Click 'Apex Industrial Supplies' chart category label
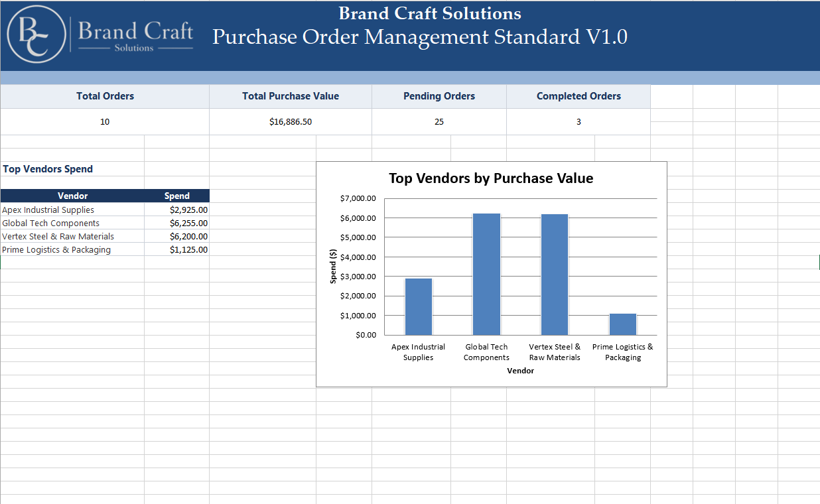This screenshot has width=820, height=504. (419, 352)
